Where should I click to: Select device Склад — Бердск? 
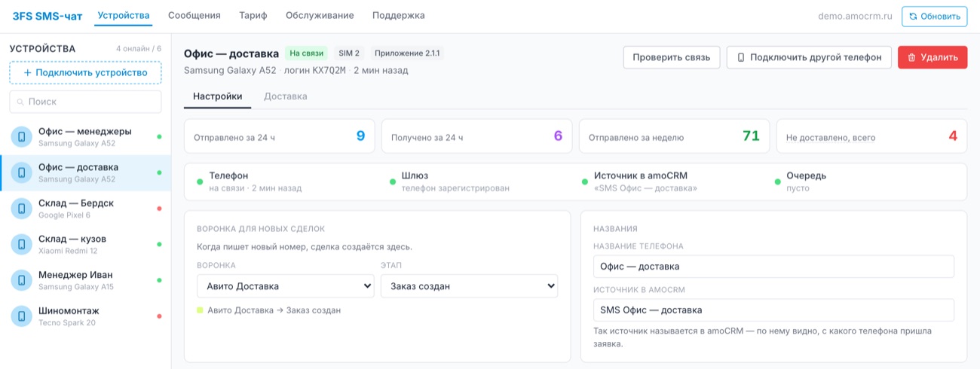click(86, 209)
